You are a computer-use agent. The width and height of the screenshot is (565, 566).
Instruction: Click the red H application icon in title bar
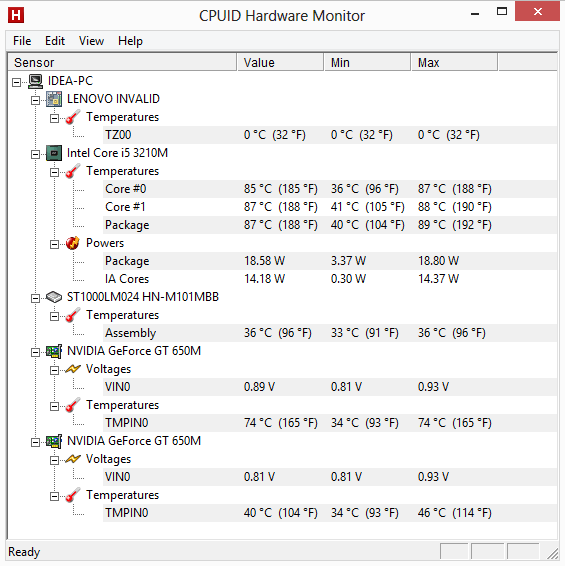click(16, 15)
